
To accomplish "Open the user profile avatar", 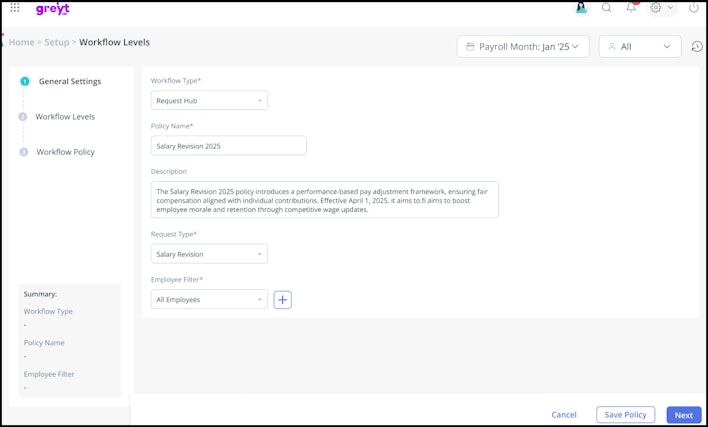I will coord(582,8).
